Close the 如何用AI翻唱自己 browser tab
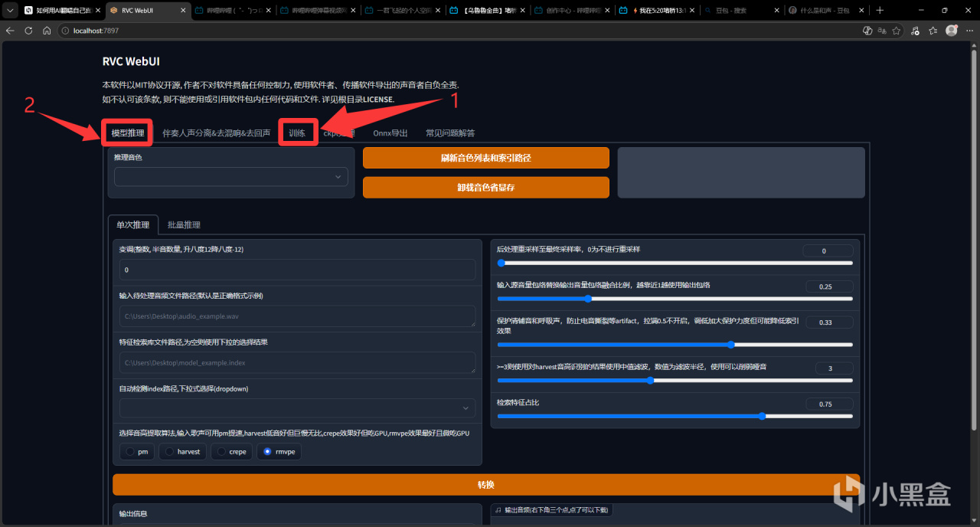This screenshot has width=980, height=527. [x=98, y=11]
